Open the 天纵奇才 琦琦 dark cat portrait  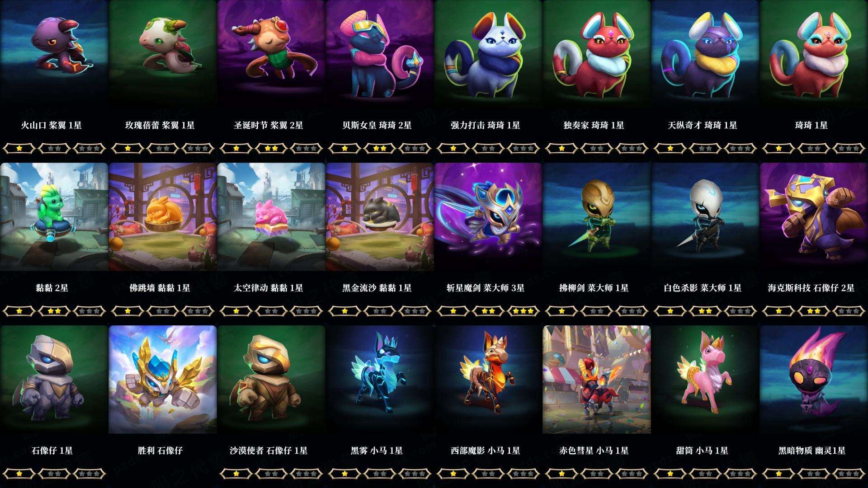point(705,54)
